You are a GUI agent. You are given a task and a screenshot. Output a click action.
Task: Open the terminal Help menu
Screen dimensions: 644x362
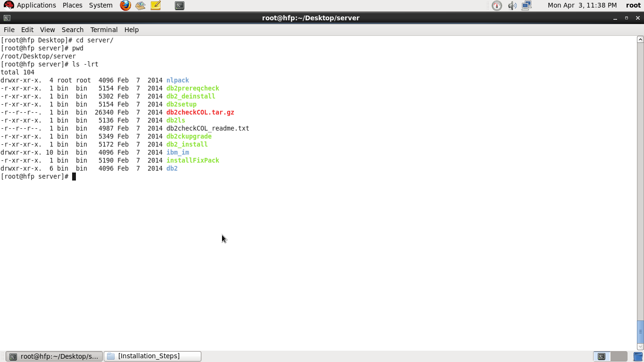pos(132,30)
